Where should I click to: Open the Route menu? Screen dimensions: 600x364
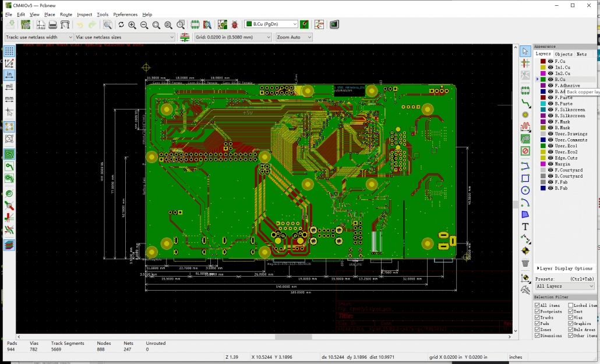coord(66,15)
